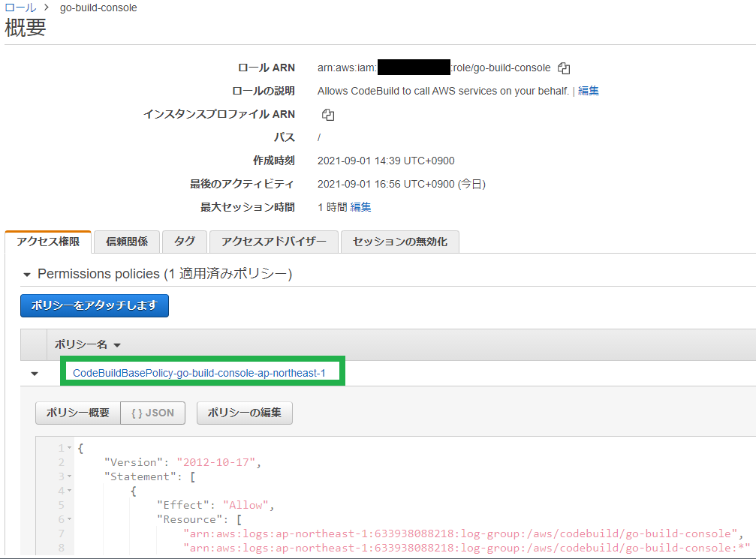The height and width of the screenshot is (559, 756).
Task: Click the ポリシーをアタッチします button
Action: tap(95, 305)
